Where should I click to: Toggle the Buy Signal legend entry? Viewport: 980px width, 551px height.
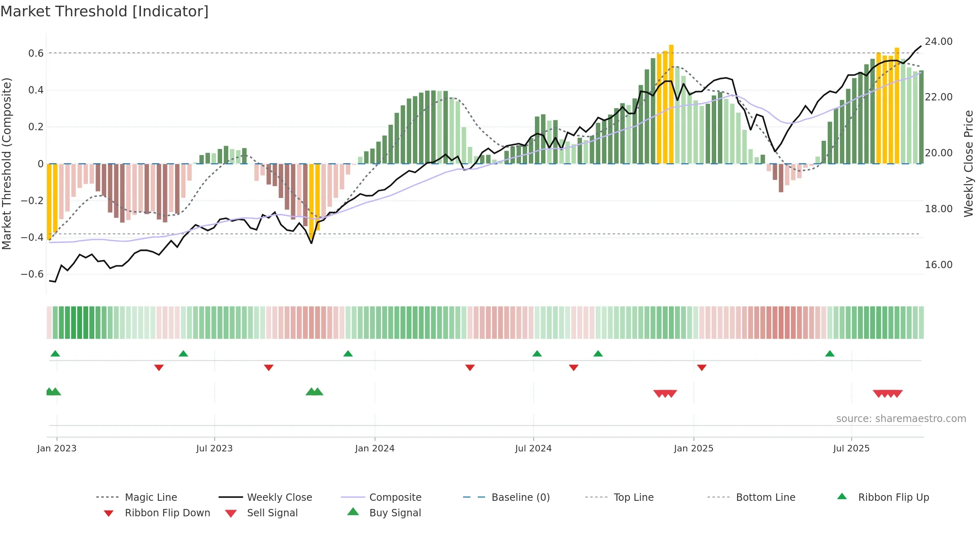click(384, 513)
